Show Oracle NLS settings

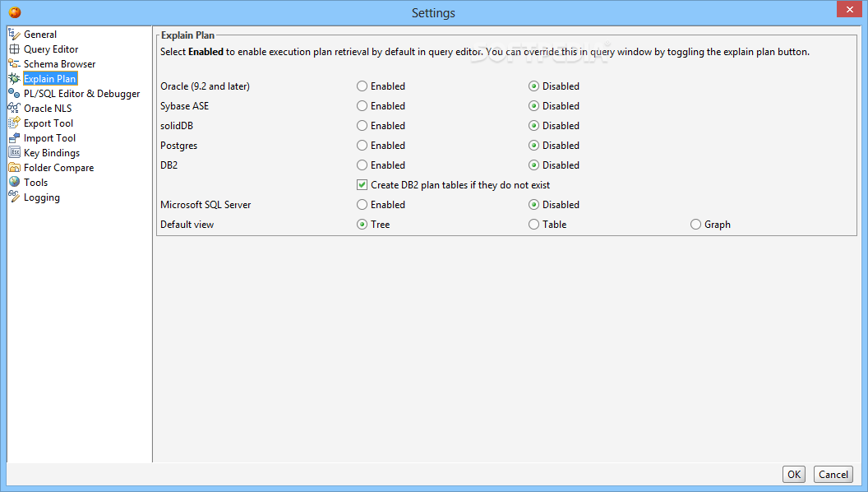tap(48, 109)
